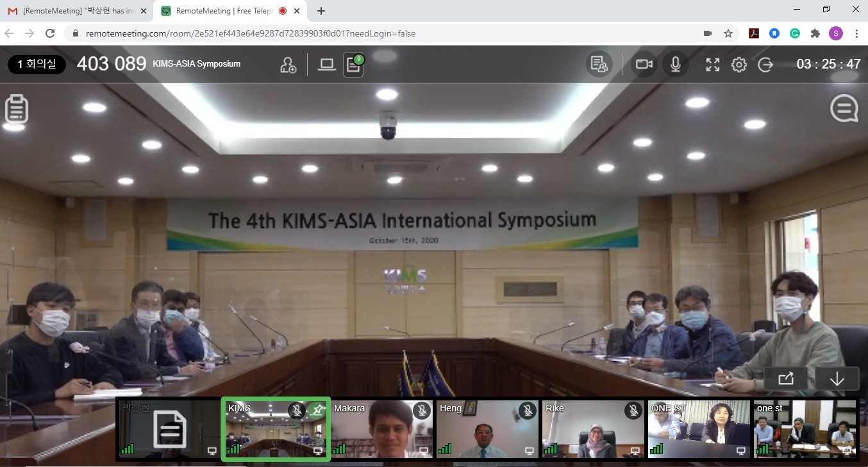Screen dimensions: 868x467
Task: Open the meeting notes icon with badge
Action: pos(353,65)
